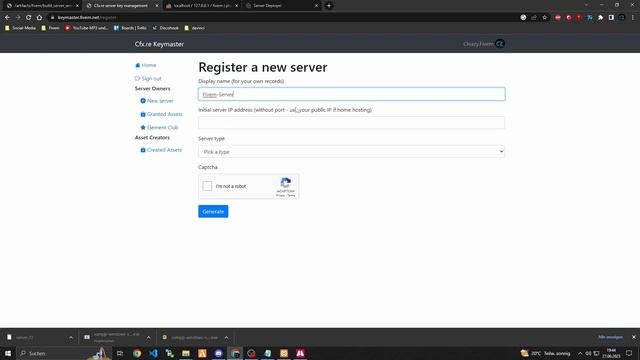The width and height of the screenshot is (640, 360).
Task: Open the Created Assets sidebar link
Action: tap(164, 150)
